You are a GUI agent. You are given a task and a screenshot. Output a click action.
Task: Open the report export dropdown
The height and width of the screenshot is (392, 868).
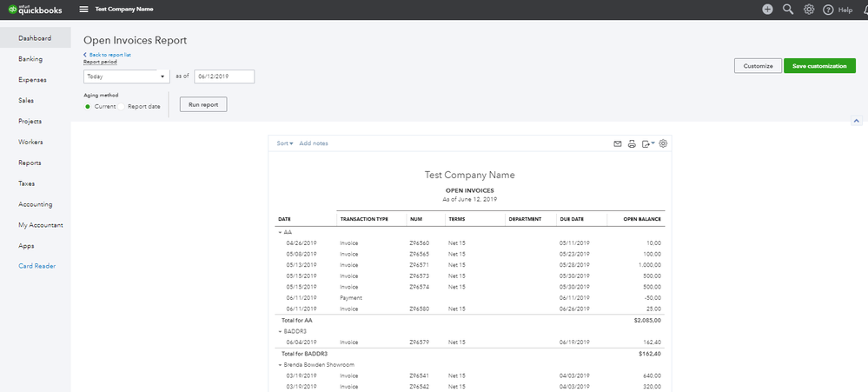(x=648, y=143)
